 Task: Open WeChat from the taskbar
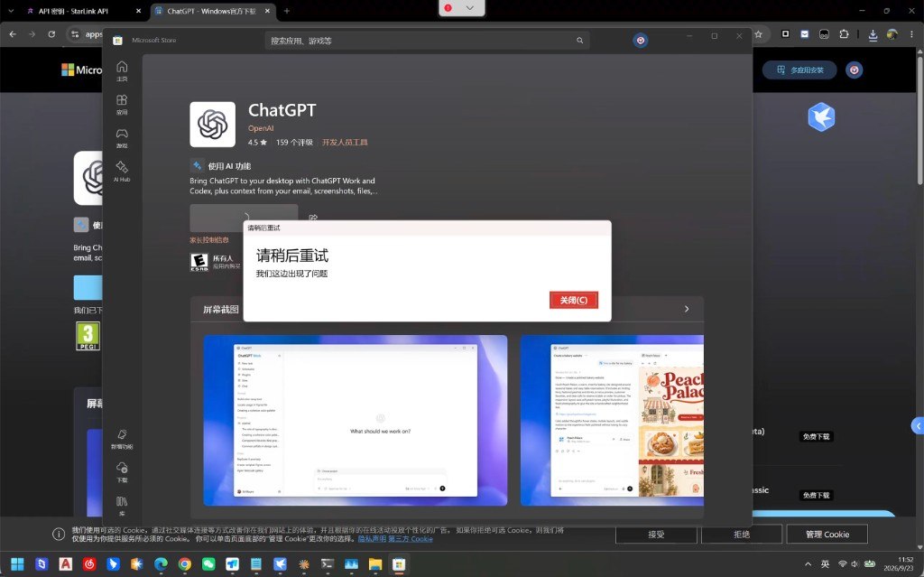pyautogui.click(x=208, y=564)
